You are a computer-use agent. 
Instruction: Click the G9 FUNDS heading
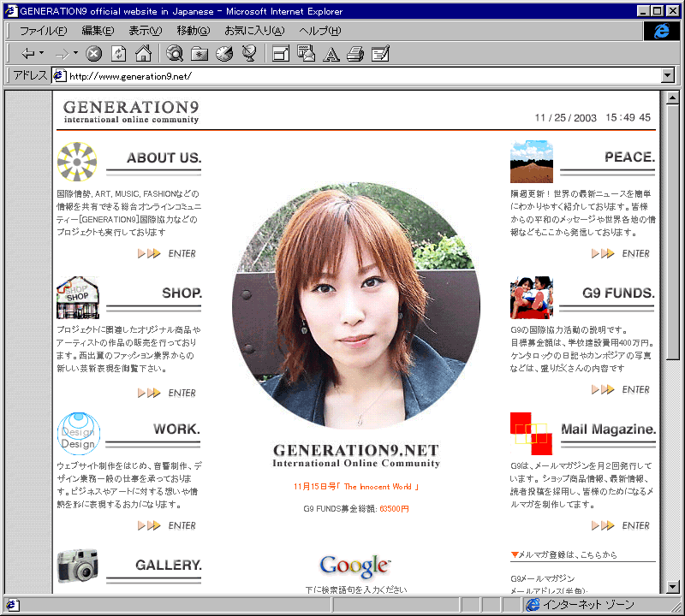[618, 293]
